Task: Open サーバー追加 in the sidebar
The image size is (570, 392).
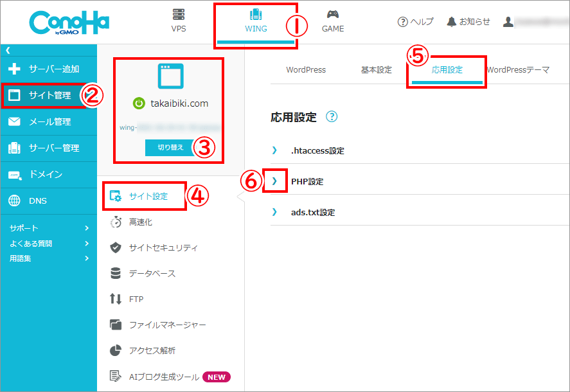Action: click(x=49, y=69)
